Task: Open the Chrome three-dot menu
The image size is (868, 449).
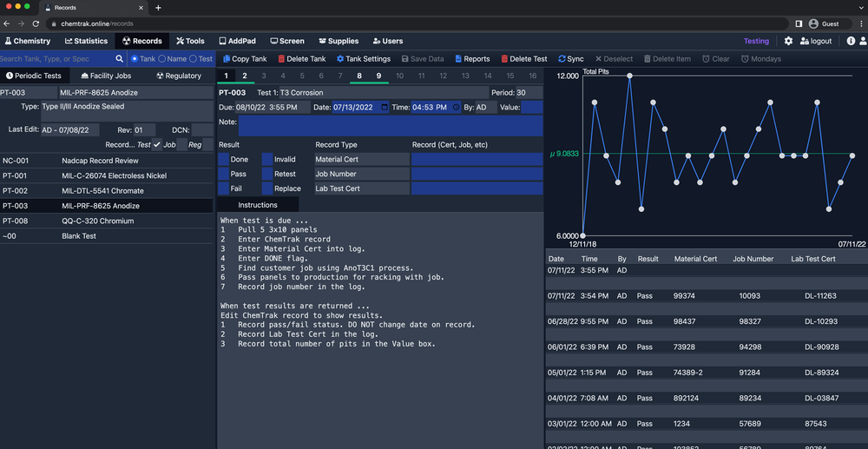Action: coord(859,23)
